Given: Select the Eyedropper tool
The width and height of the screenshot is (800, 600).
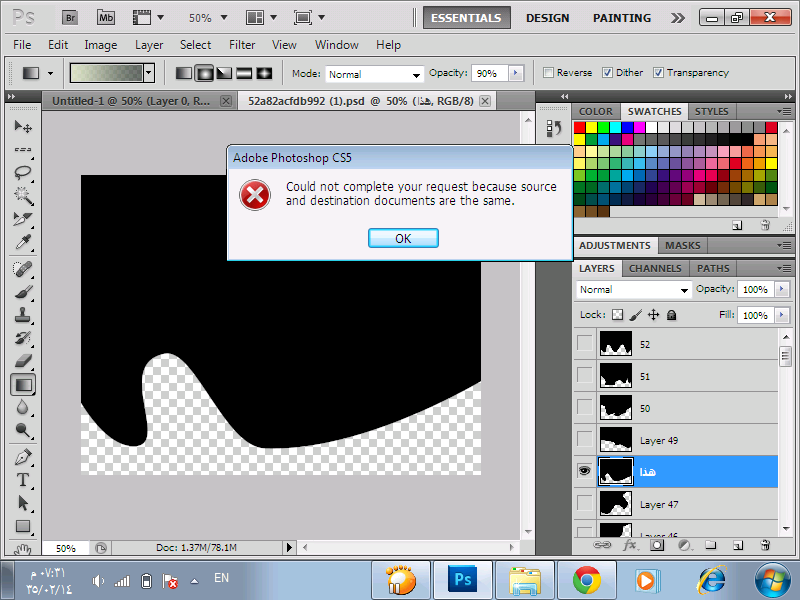Looking at the screenshot, I should (22, 243).
